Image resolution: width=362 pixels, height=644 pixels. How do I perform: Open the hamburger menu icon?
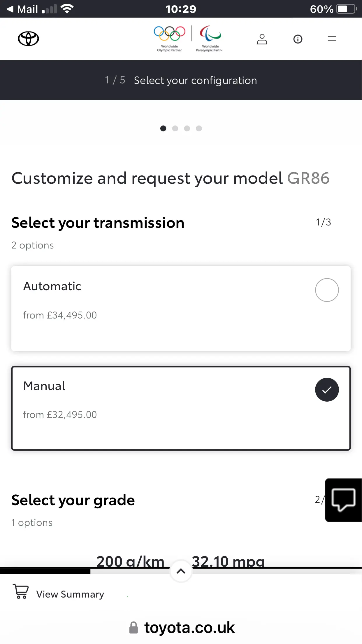tap(332, 39)
